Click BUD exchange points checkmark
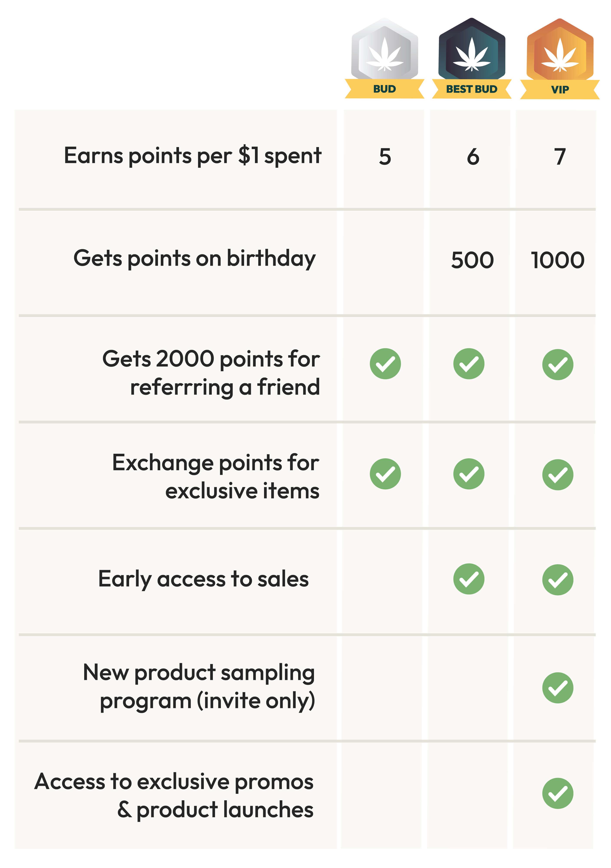Image resolution: width=611 pixels, height=868 pixels. tap(385, 474)
